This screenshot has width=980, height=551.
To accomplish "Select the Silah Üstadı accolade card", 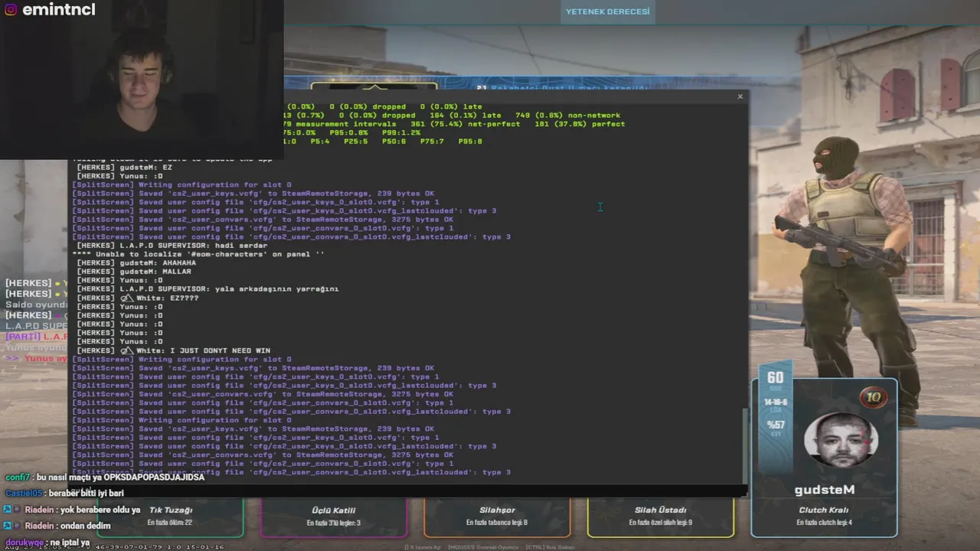I will 660,517.
